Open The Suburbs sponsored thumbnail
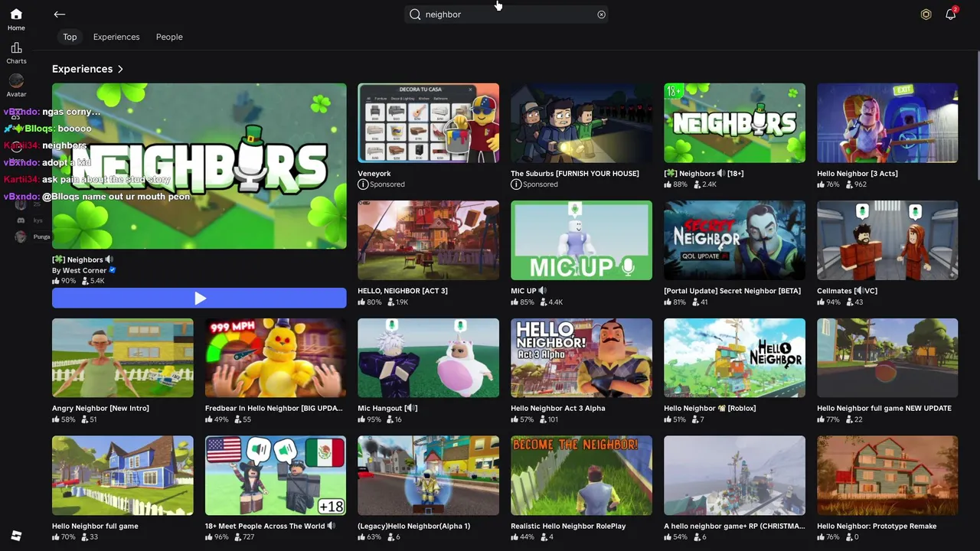Viewport: 980px width, 551px height. (x=581, y=123)
